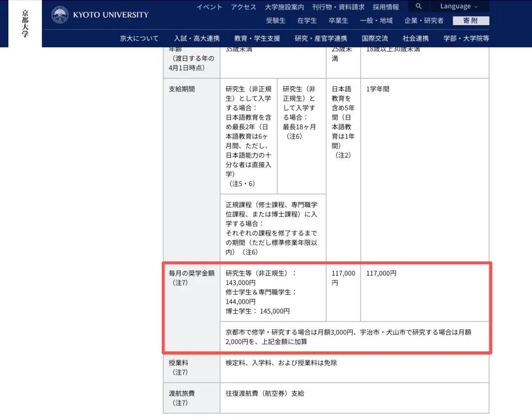The width and height of the screenshot is (532, 418).
Task: Click the 渡航旅費 row header
Action: pos(192,398)
